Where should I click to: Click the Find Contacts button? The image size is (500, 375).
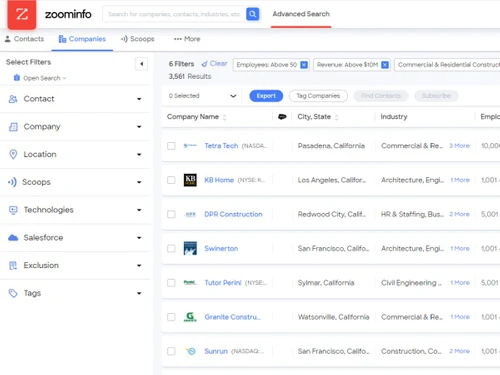[381, 96]
